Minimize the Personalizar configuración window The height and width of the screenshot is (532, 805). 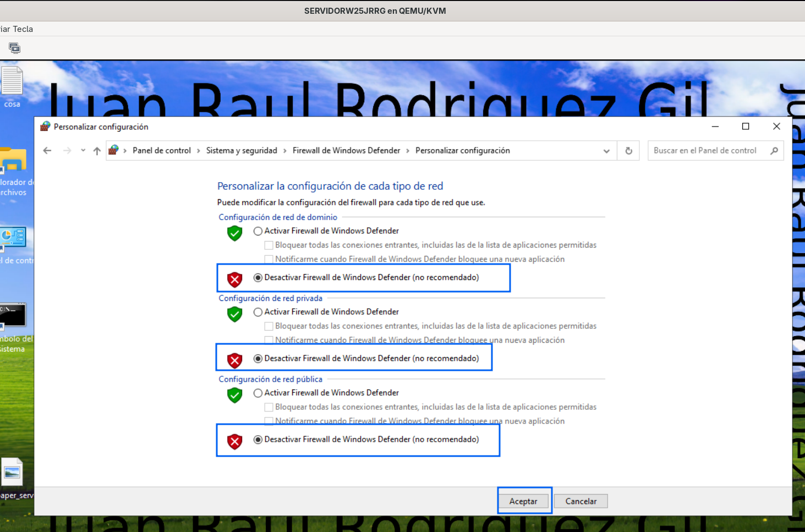pos(715,127)
